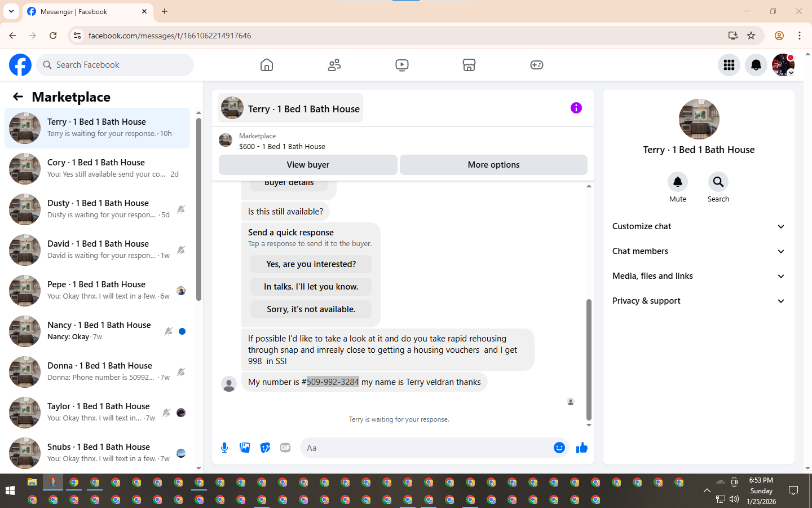812x508 pixels.
Task: Click the View buyer button
Action: (x=308, y=165)
